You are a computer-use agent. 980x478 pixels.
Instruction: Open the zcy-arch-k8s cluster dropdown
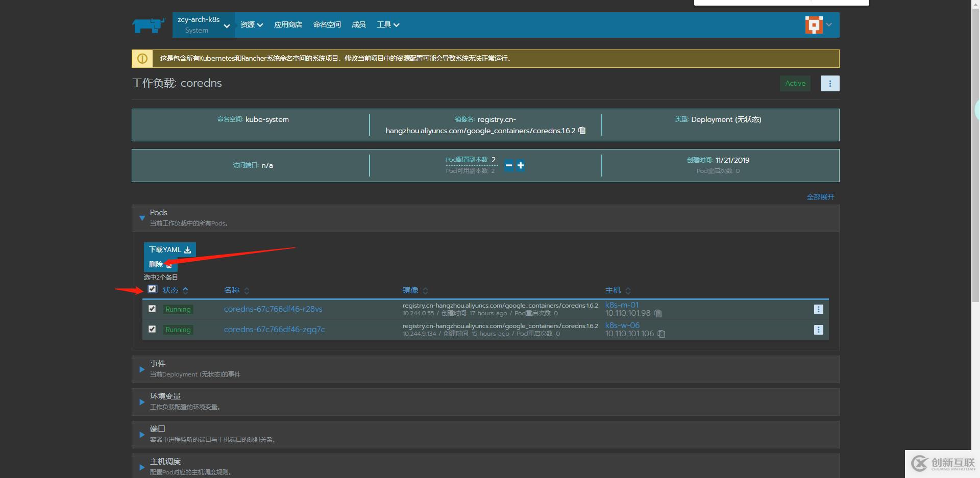pos(203,25)
